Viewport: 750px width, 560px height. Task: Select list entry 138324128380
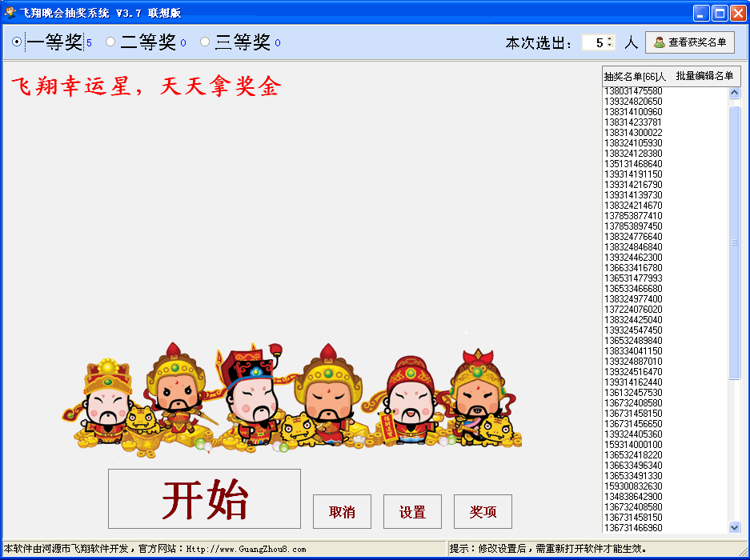(x=633, y=154)
